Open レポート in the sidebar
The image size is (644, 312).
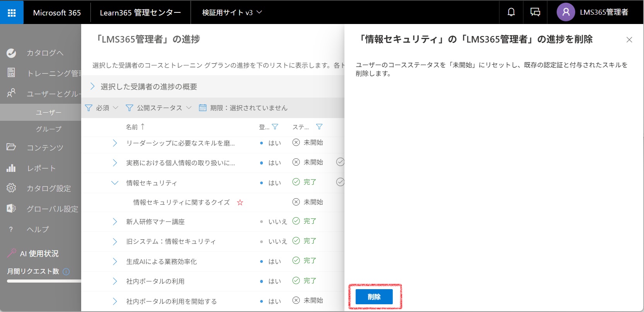(x=41, y=168)
